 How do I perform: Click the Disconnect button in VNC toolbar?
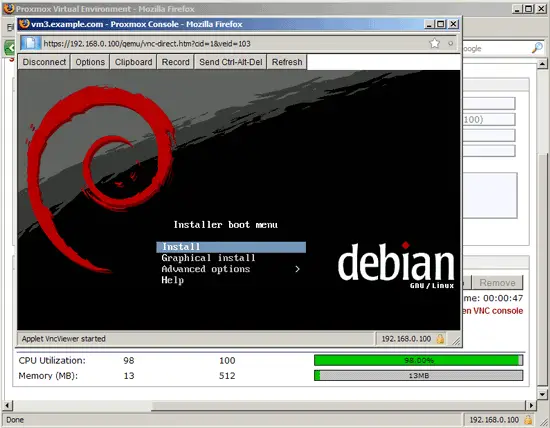pos(44,62)
